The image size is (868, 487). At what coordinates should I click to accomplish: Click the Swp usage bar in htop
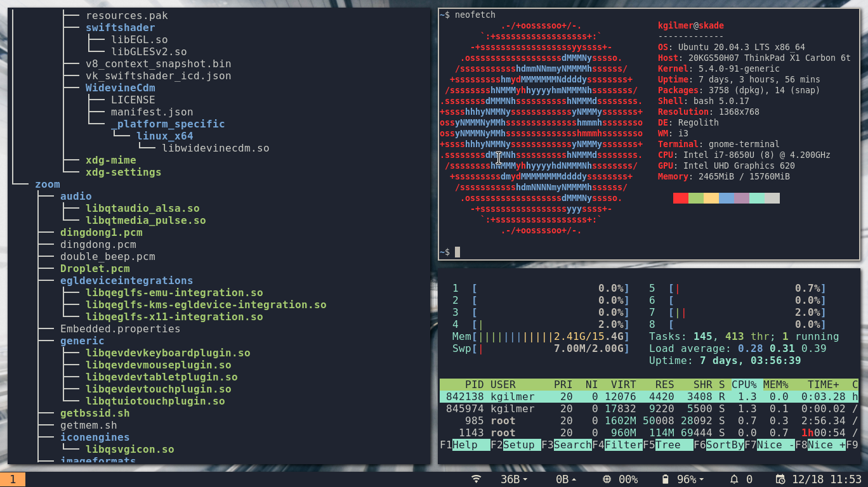pyautogui.click(x=541, y=349)
